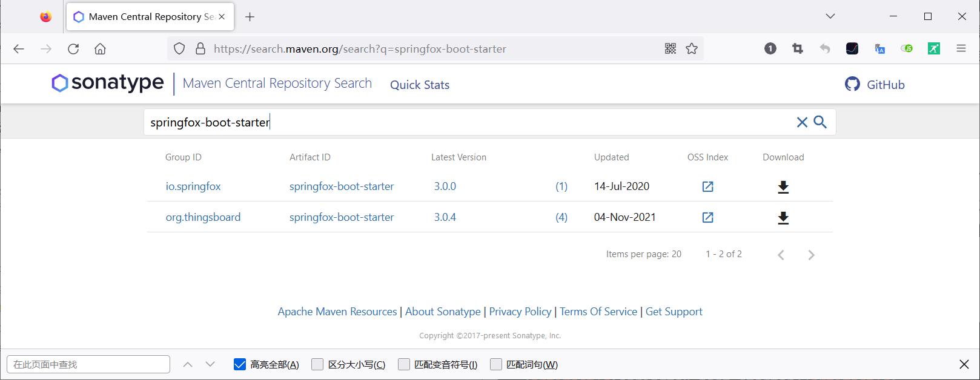Open the Quick Stats link
The width and height of the screenshot is (980, 380).
(420, 85)
